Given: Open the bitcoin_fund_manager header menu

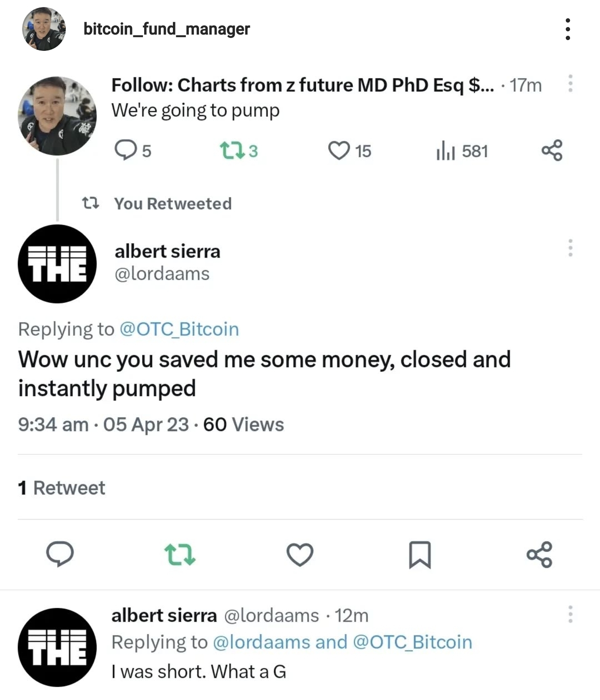Looking at the screenshot, I should [567, 30].
